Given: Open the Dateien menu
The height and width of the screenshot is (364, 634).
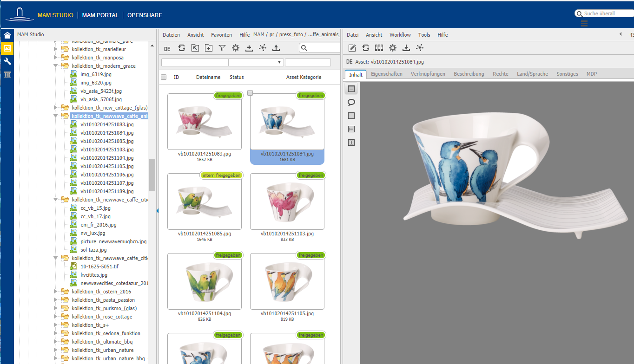Looking at the screenshot, I should [x=171, y=35].
